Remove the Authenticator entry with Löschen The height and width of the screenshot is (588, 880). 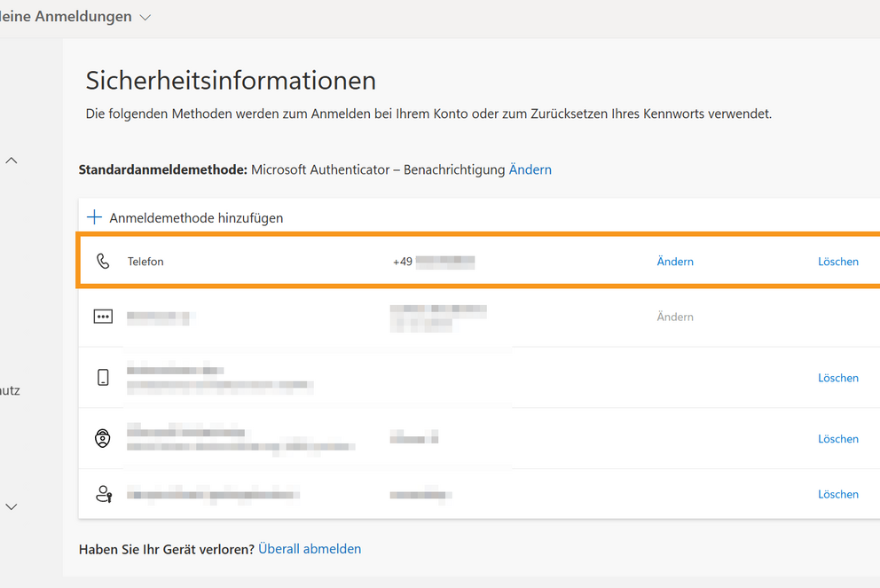click(x=837, y=439)
